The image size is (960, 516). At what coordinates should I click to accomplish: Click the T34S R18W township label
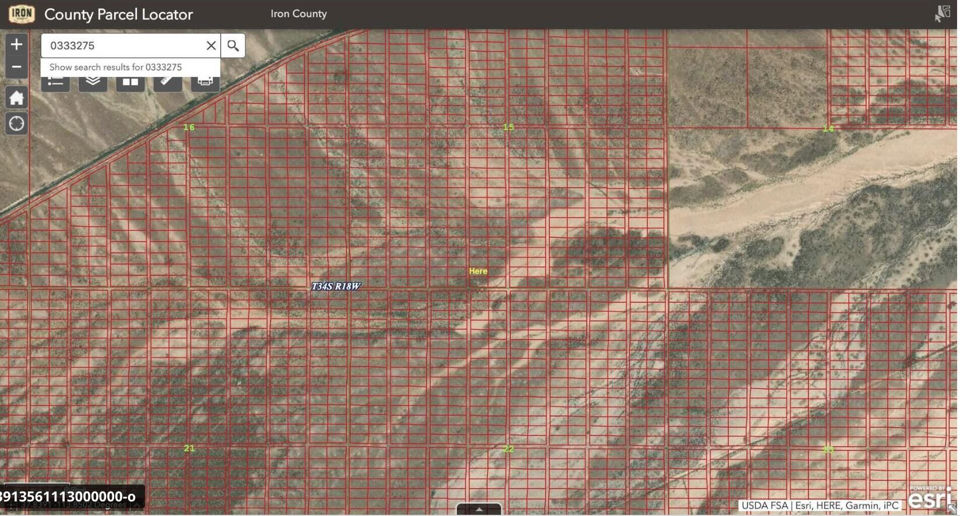tap(336, 286)
